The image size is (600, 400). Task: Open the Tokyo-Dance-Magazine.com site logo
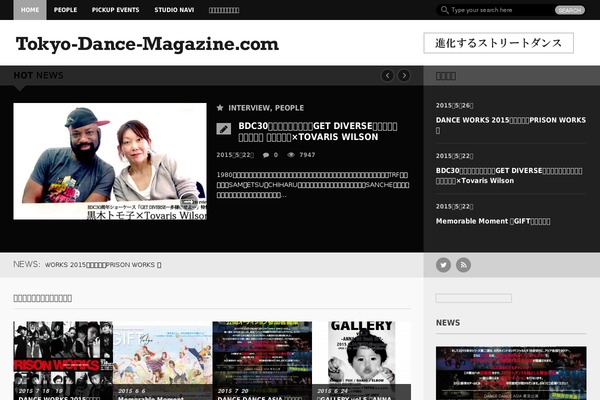147,44
